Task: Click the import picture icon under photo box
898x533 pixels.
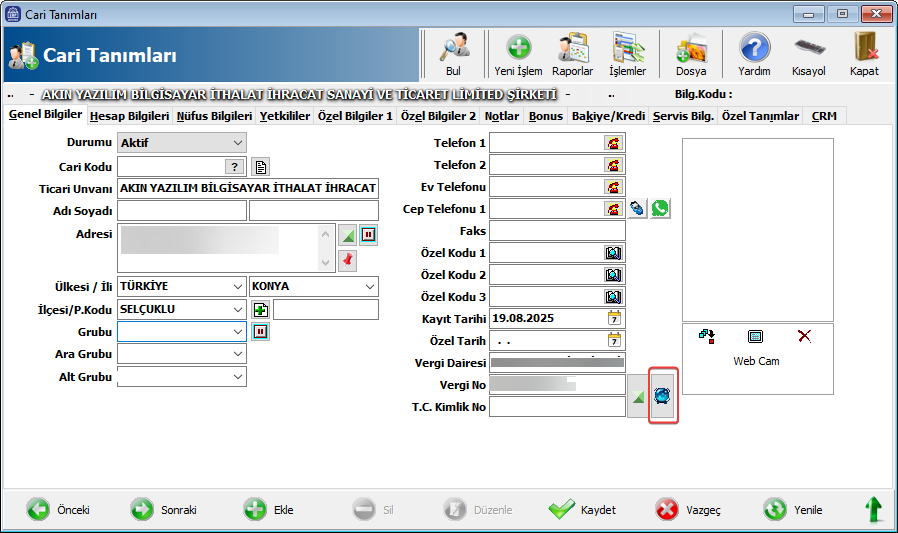Action: [707, 337]
